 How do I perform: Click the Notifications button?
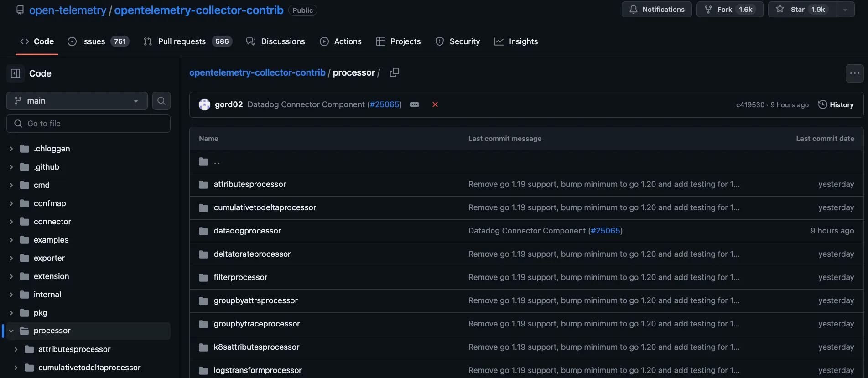(x=657, y=10)
